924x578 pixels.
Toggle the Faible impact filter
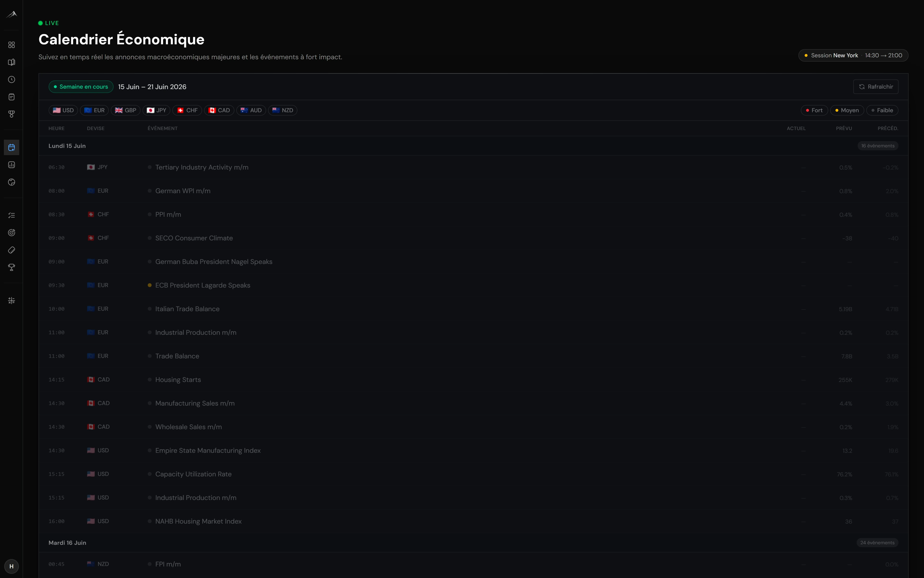(882, 110)
